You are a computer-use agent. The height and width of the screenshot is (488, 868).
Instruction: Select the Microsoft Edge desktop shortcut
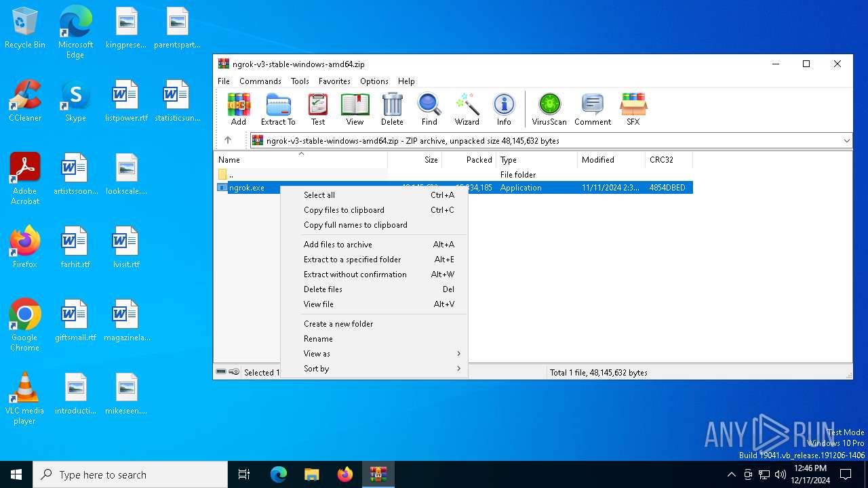coord(75,33)
